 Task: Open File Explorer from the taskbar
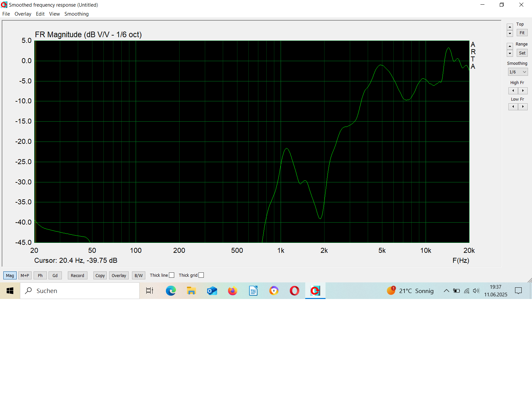point(191,291)
